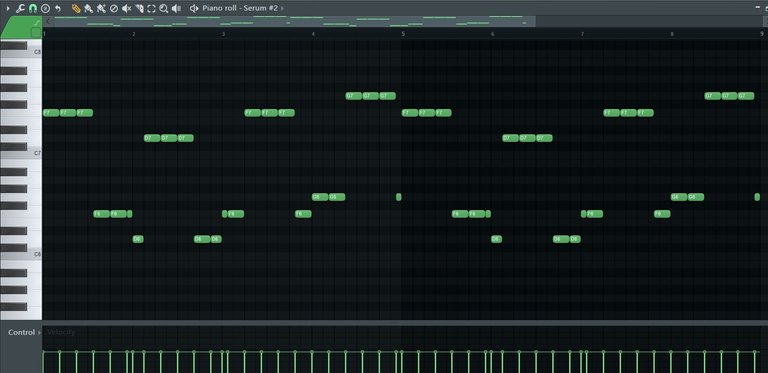Select the Mute tool speaker icon
Screen dimensions: 768x373
(x=126, y=8)
